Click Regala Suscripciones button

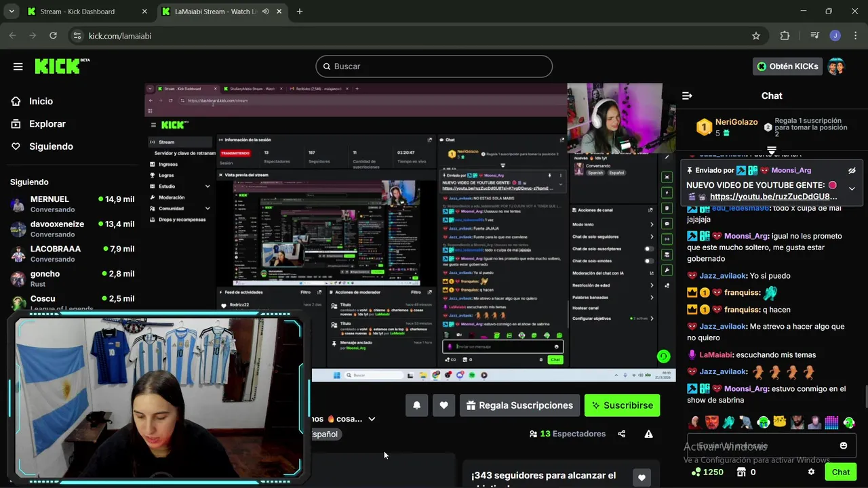click(519, 405)
